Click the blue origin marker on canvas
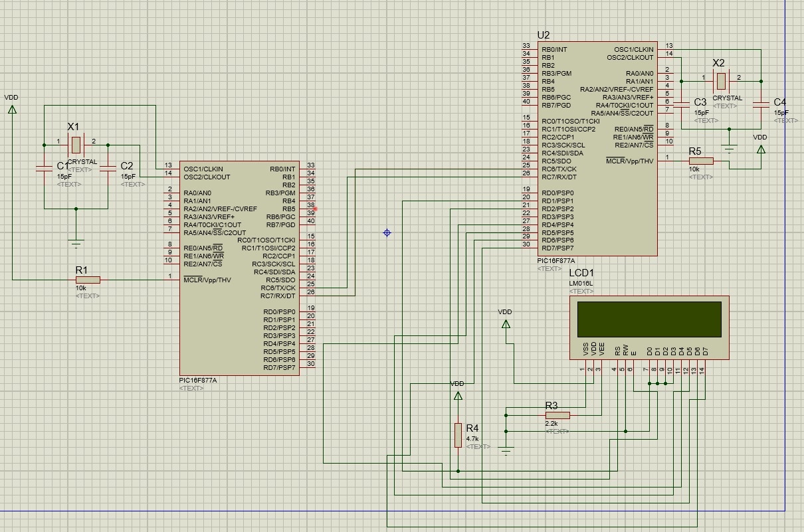Viewport: 804px width, 532px height. 387,232
